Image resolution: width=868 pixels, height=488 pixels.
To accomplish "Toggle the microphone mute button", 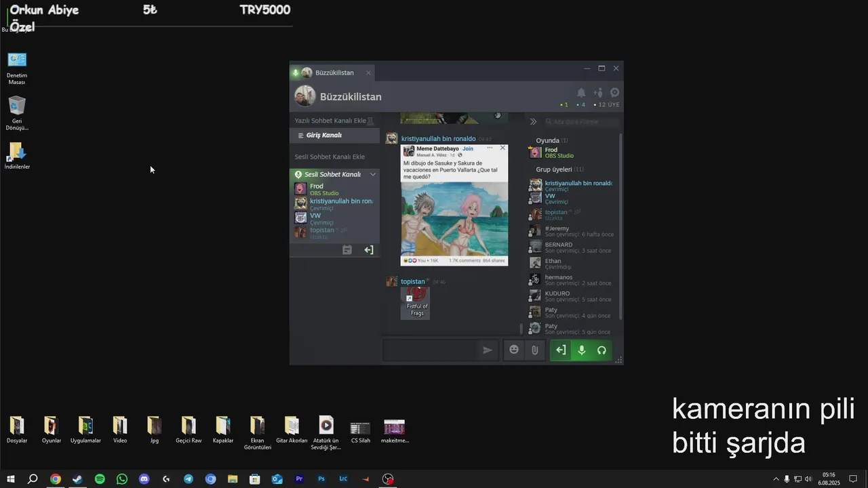I will [581, 350].
